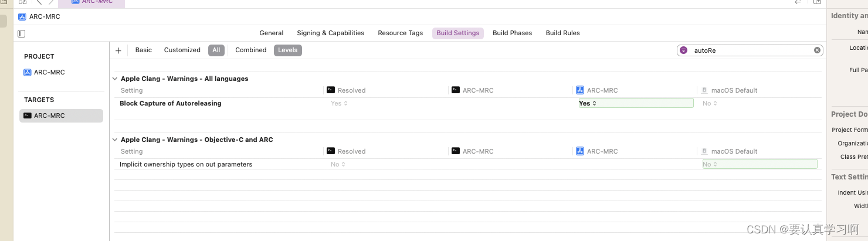Click the autoRe search field
The width and height of the screenshot is (868, 241).
click(x=750, y=50)
